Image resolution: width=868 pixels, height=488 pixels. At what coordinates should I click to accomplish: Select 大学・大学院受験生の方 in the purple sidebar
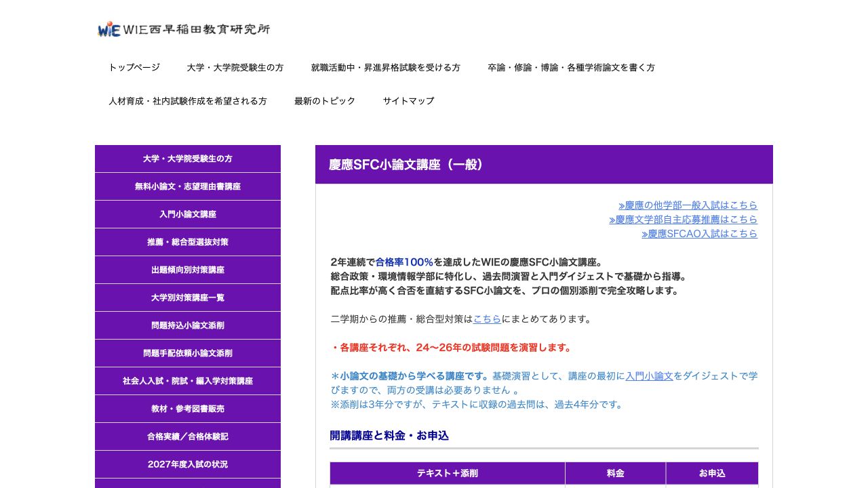pos(188,159)
